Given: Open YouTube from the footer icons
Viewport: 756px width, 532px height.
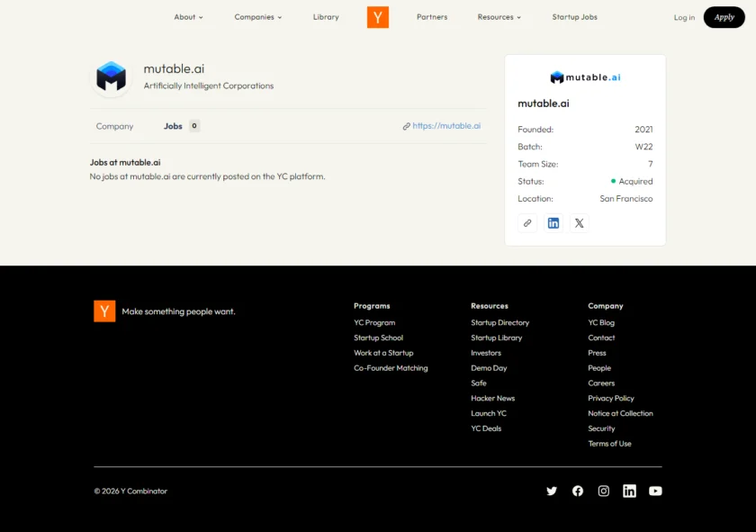Looking at the screenshot, I should coord(655,491).
